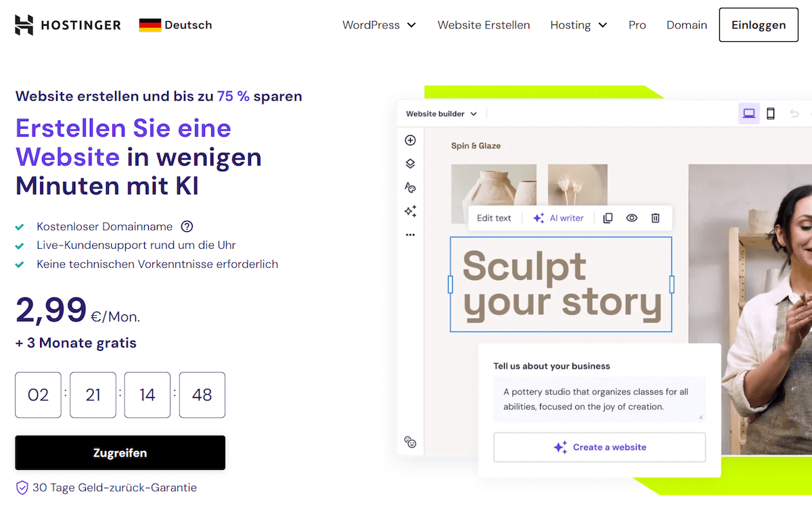
Task: Click the Hostinger logo
Action: (68, 25)
